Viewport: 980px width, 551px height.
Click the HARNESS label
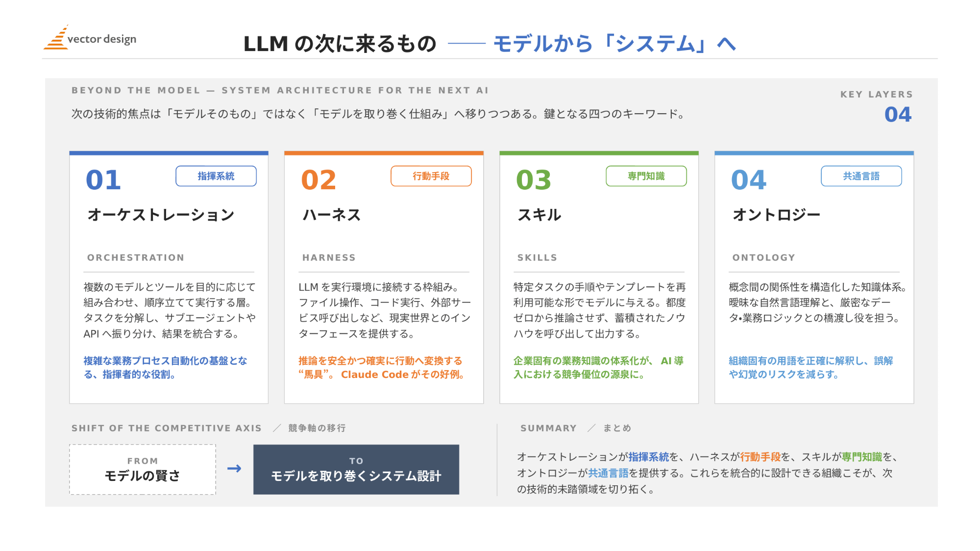(329, 257)
